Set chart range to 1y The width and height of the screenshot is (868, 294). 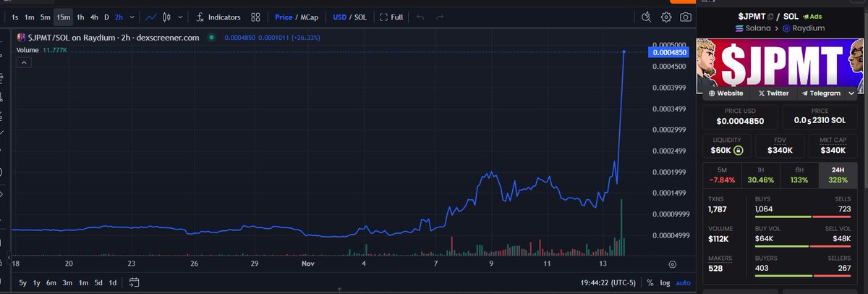pyautogui.click(x=38, y=282)
